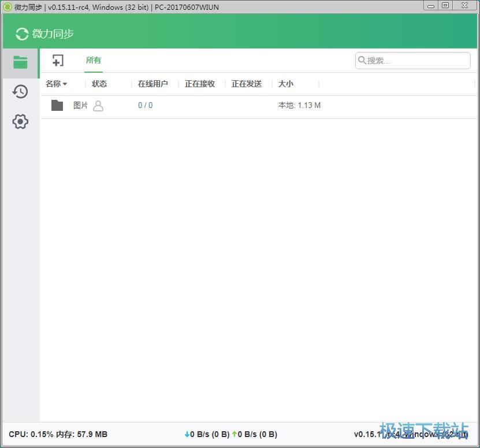The height and width of the screenshot is (448, 480).
Task: Click the 0/0 online users link
Action: click(x=144, y=105)
